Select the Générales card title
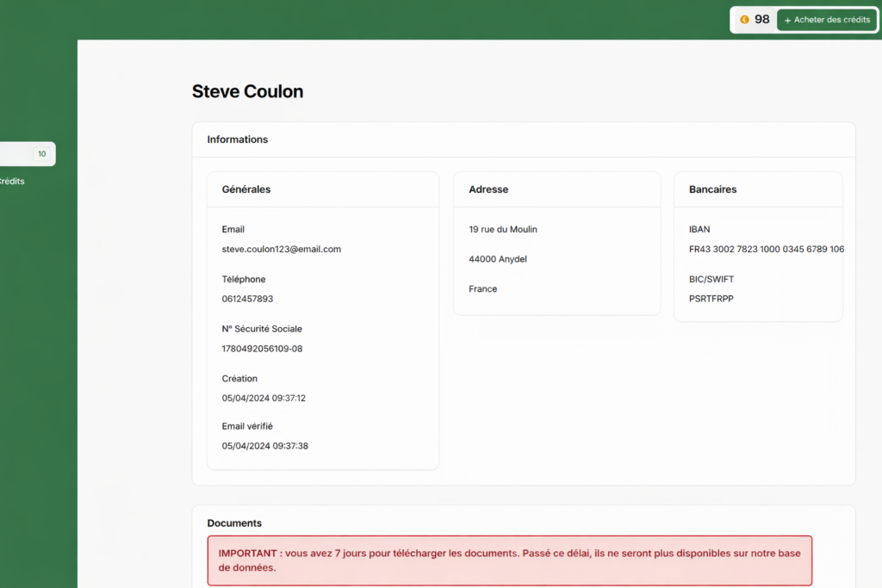Image resolution: width=882 pixels, height=588 pixels. [x=246, y=189]
